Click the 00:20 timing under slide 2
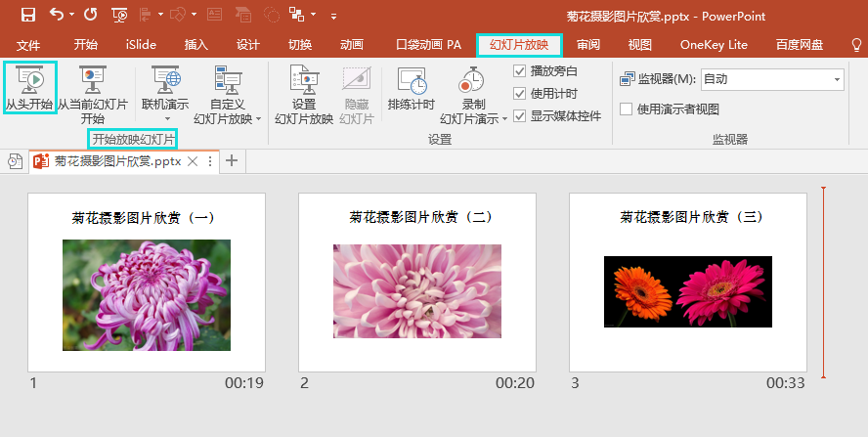 point(515,382)
